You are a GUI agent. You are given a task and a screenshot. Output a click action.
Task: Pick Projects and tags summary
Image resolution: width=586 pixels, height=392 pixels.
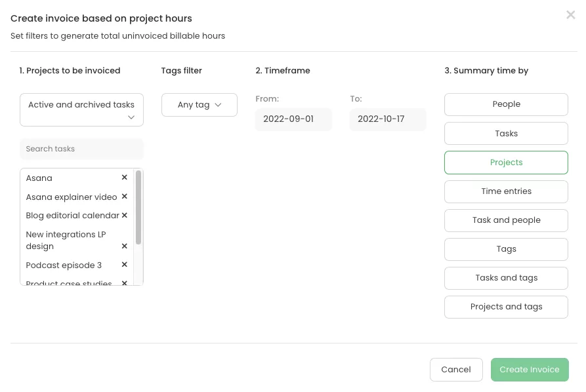[x=506, y=307]
